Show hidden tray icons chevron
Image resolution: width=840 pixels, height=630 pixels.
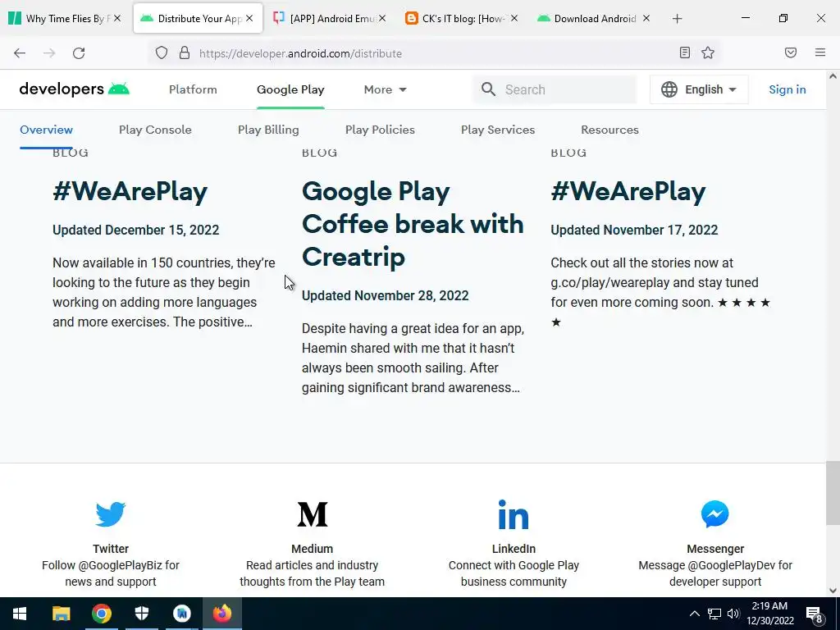point(694,614)
